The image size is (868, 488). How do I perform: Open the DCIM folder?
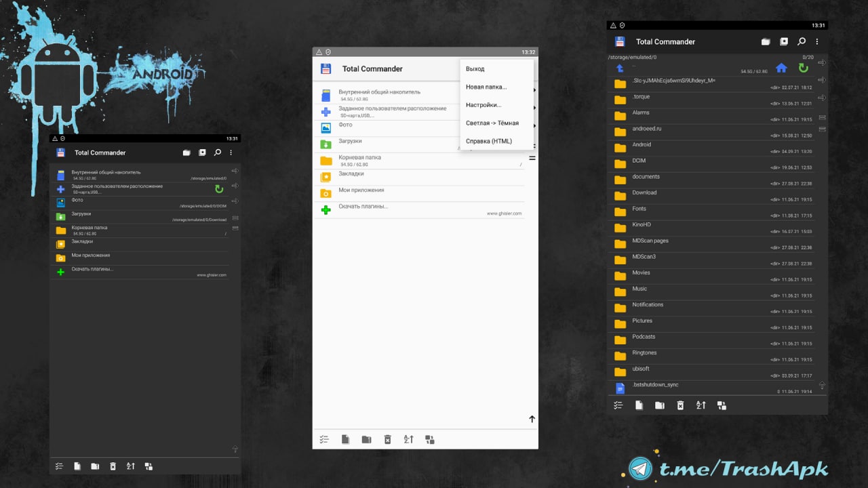[x=713, y=164]
